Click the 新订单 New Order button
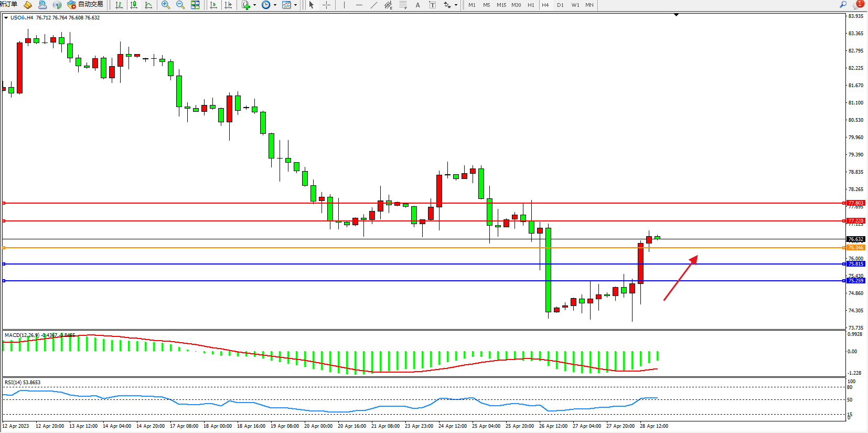868x433 pixels. (x=9, y=5)
